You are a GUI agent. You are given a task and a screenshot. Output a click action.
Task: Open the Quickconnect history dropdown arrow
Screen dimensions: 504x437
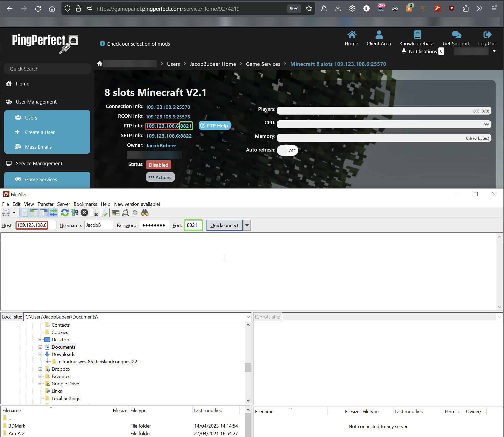tap(247, 225)
